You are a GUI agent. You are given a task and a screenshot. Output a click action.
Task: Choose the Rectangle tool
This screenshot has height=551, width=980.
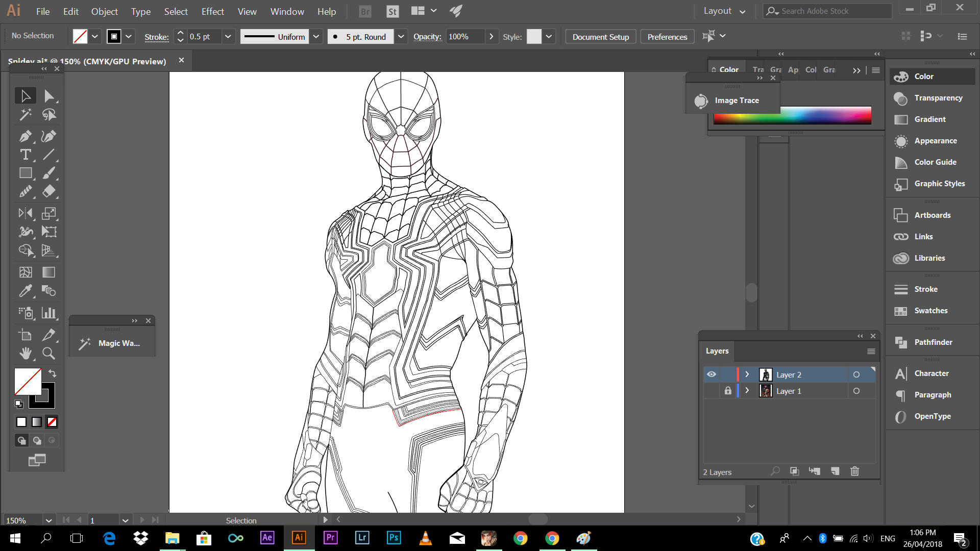pyautogui.click(x=26, y=173)
